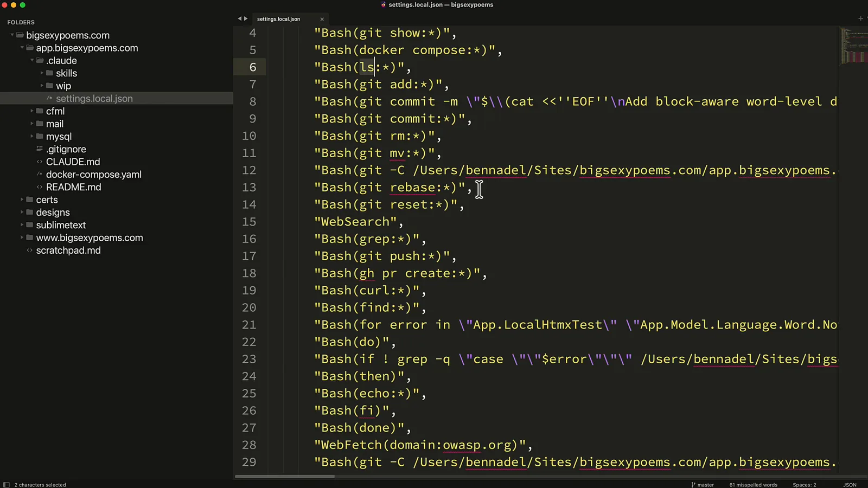Image resolution: width=868 pixels, height=488 pixels.
Task: Expand the wip folder arrow
Action: click(x=42, y=86)
